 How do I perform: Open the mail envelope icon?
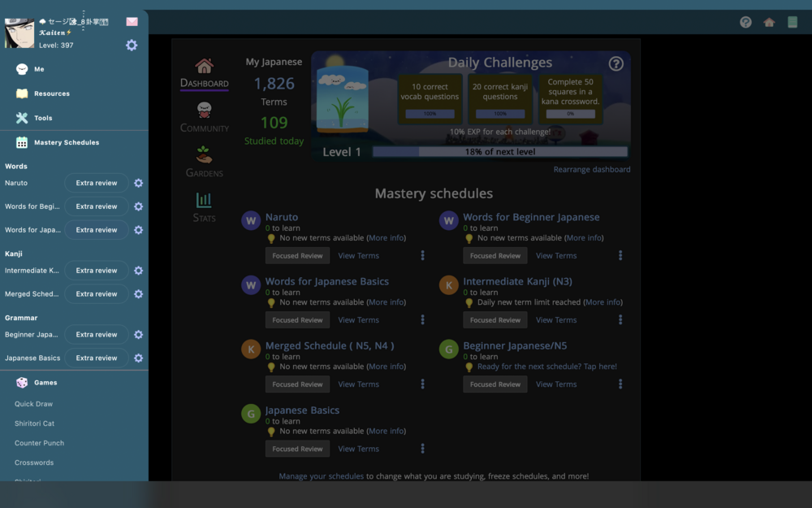click(x=132, y=22)
